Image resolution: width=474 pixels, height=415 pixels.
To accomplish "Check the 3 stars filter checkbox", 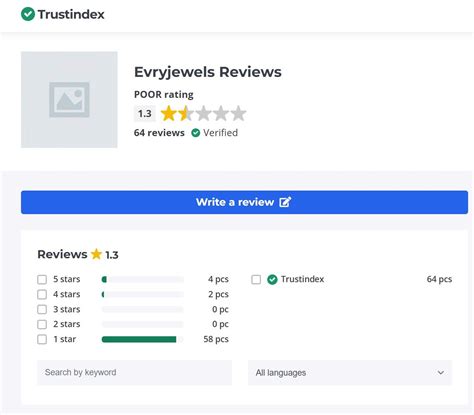I will point(42,309).
